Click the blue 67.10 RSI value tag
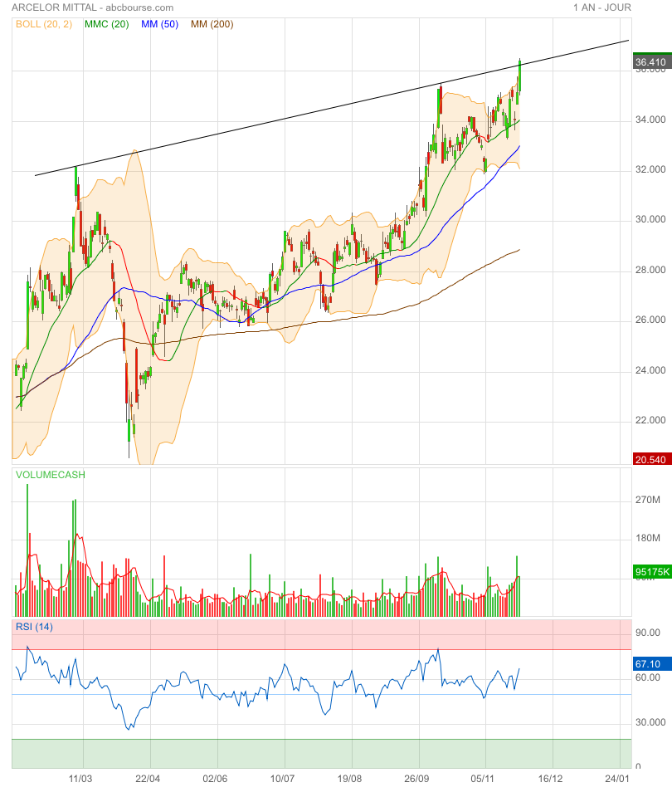 point(650,664)
